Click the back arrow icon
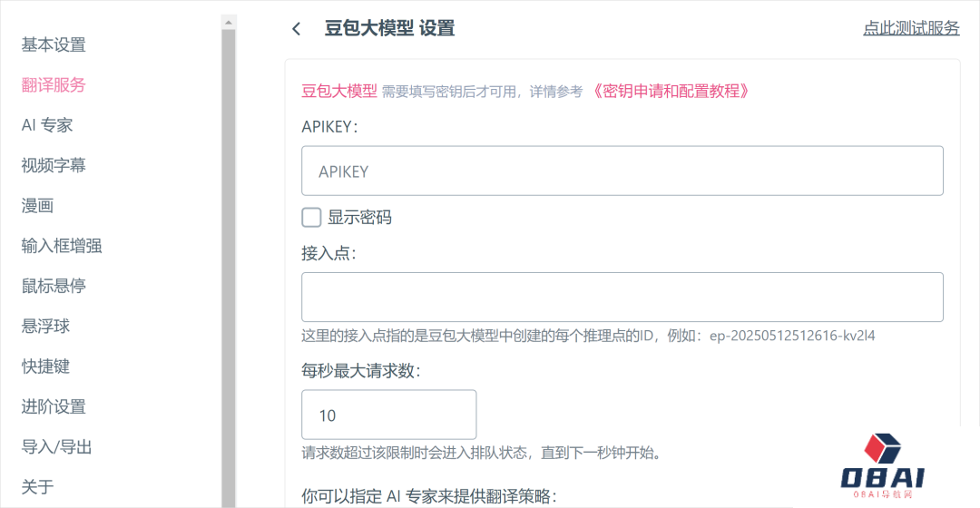Image resolution: width=980 pixels, height=508 pixels. click(x=296, y=29)
